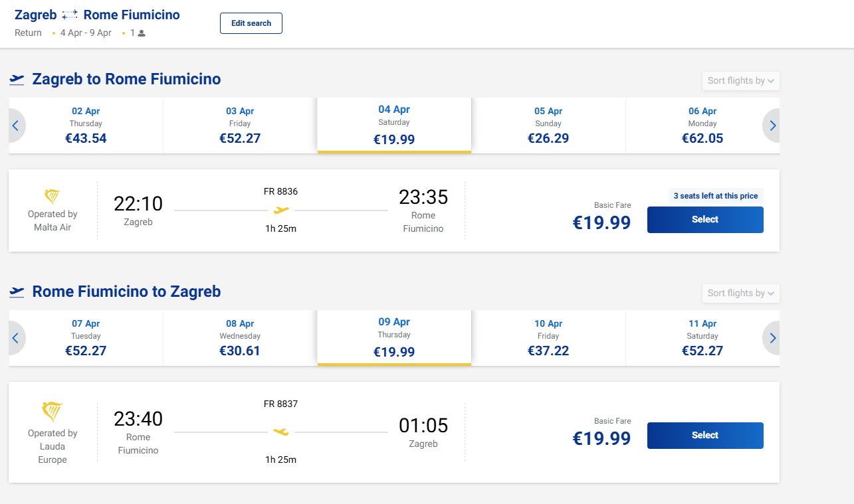
Task: Click next dates arrow for return flights
Action: [772, 338]
